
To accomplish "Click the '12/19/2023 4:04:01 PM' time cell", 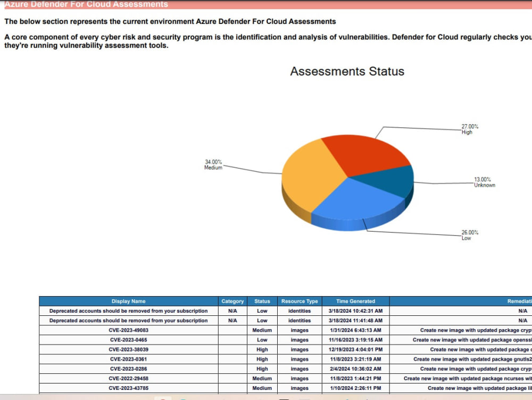I will (x=355, y=349).
